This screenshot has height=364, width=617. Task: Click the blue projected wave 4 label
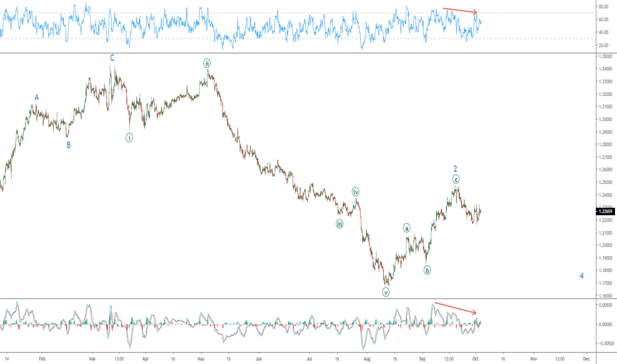coord(582,276)
